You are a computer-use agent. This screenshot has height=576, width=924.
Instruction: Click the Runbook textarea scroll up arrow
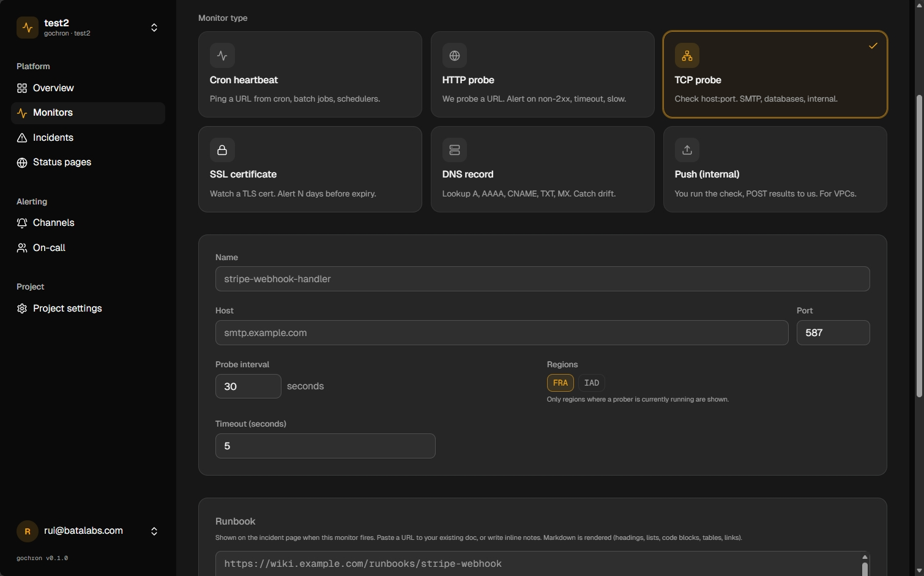coord(865,557)
